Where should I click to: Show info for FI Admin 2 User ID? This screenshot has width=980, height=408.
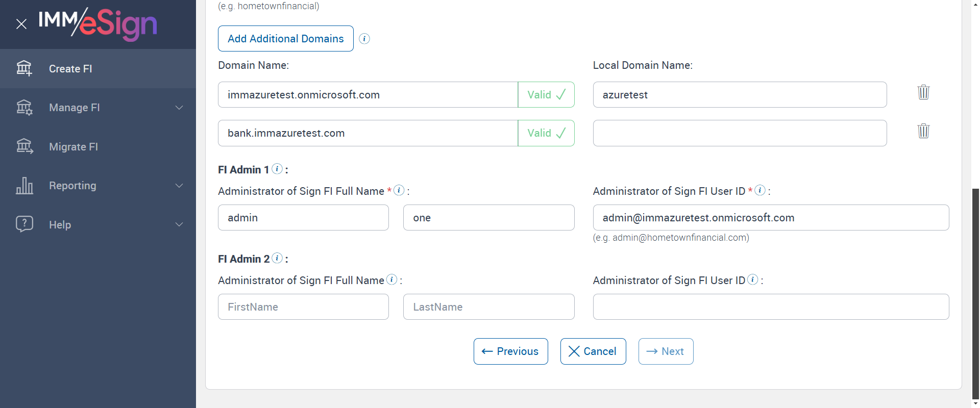[x=753, y=279]
